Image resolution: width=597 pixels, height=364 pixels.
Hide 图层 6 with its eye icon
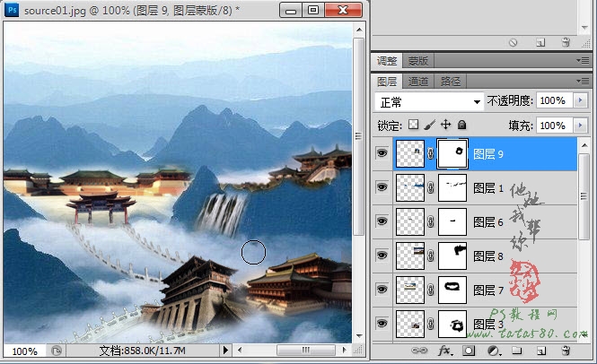(x=382, y=221)
